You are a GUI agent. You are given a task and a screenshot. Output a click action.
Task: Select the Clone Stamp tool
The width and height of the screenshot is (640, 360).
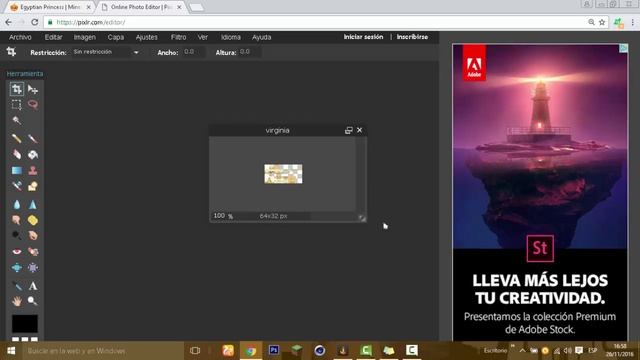[x=33, y=170]
